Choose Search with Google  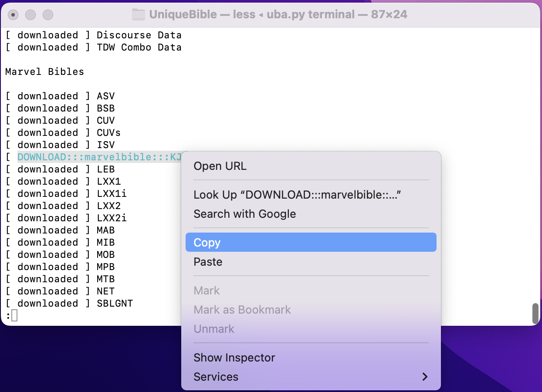tap(311, 214)
